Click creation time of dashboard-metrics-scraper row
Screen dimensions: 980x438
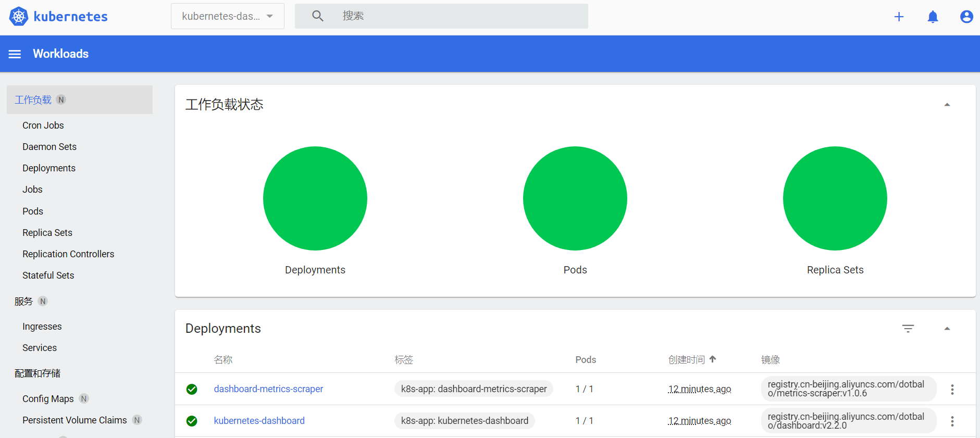point(700,389)
